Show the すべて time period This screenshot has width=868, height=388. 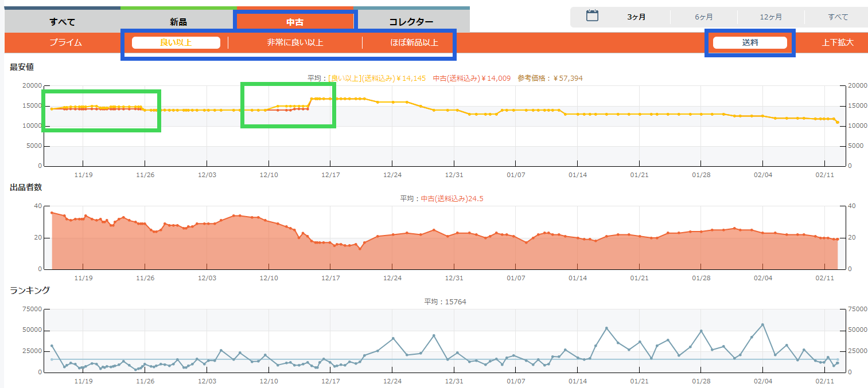point(838,17)
